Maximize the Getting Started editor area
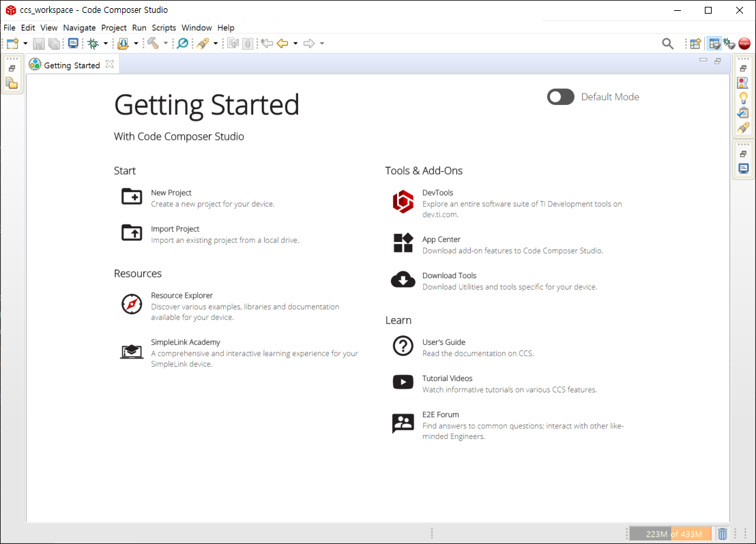Image resolution: width=756 pixels, height=544 pixels. [x=718, y=61]
